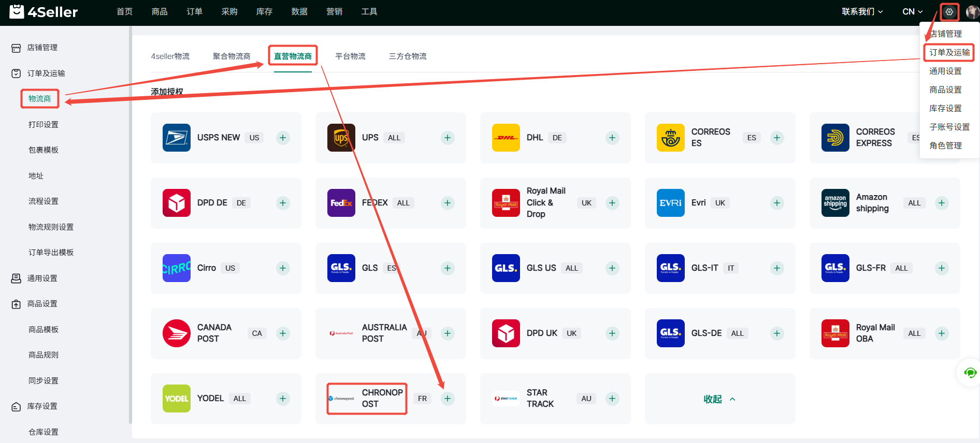This screenshot has height=443, width=980.
Task: Click the user avatar in top bar
Action: pyautogui.click(x=972, y=11)
